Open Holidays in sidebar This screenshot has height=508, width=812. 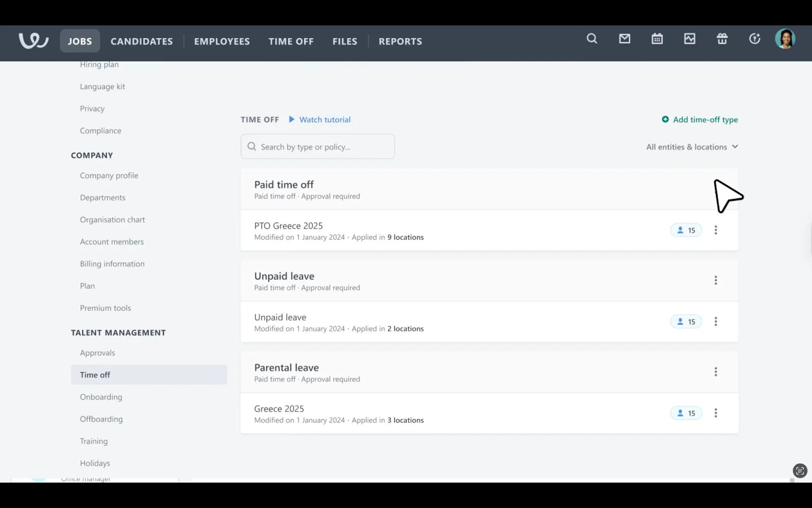coord(95,463)
